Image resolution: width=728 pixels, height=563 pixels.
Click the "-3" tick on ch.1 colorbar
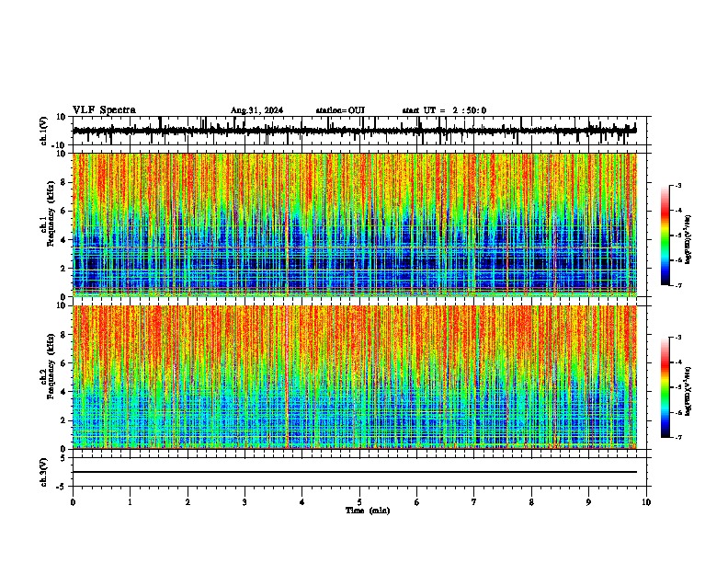[x=677, y=185]
